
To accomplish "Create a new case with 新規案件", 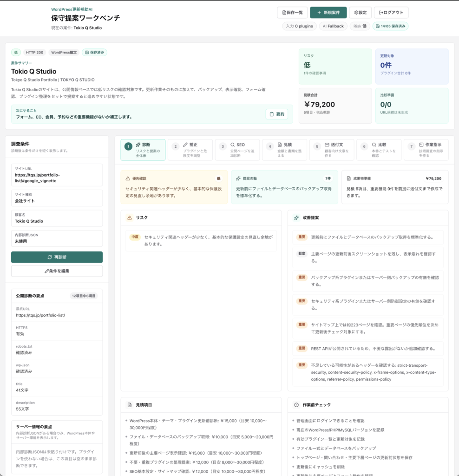I will (328, 13).
